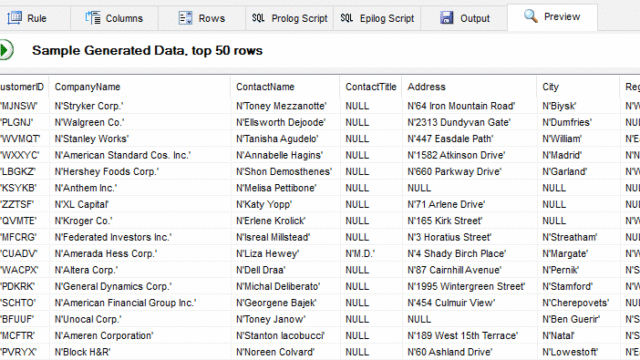Select cell N'Kroger Co.'
640x360 pixels.
pos(139,221)
